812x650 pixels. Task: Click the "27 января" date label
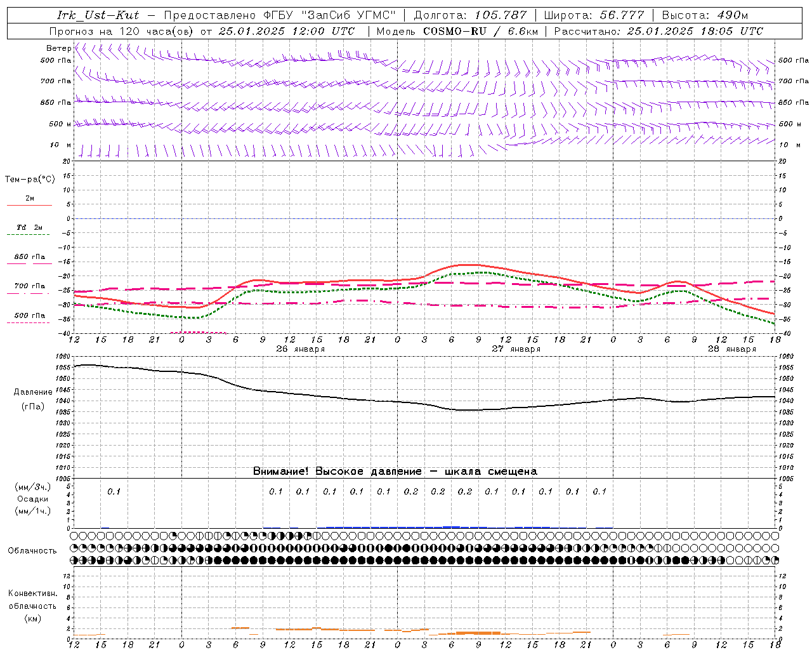[516, 349]
